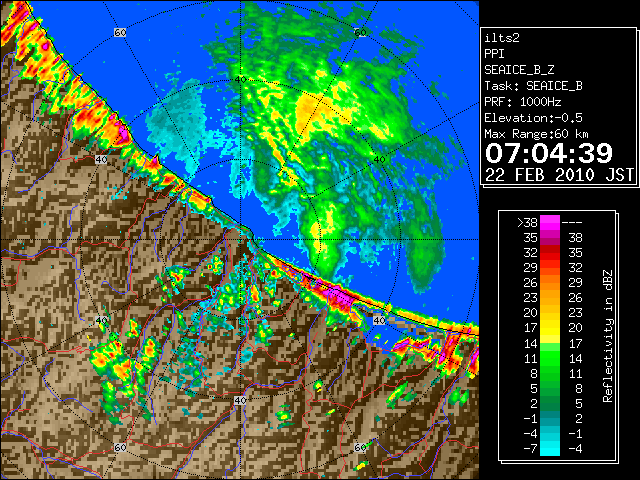
Task: Click the 07:04:39 timestamp
Action: coord(549,153)
